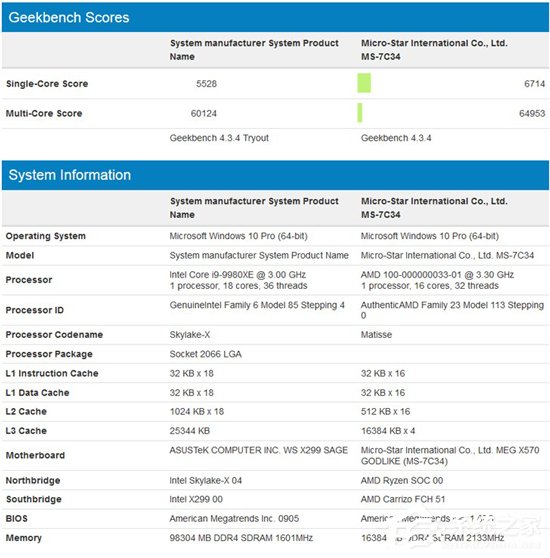Click the multi-core value 64953

[532, 114]
